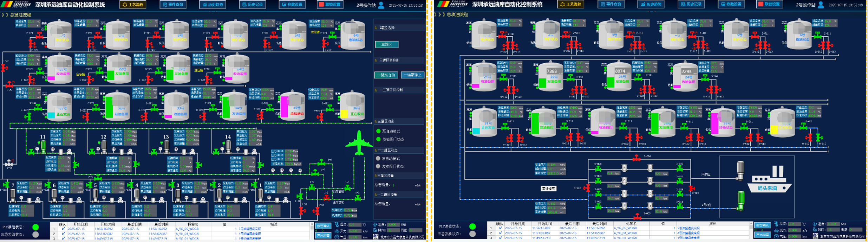The image size is (868, 242).
Task: Open the 事件查询 tab on left screen
Action: (x=173, y=5)
